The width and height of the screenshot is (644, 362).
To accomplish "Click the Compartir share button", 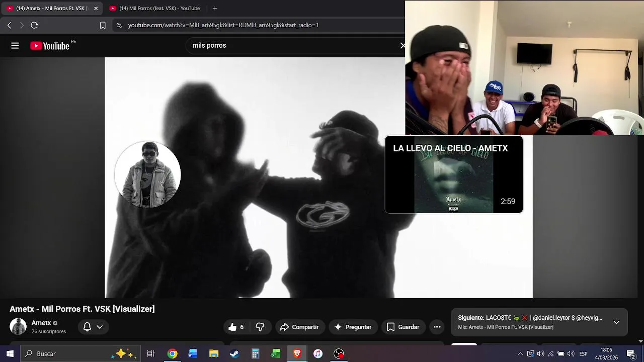I will click(300, 327).
